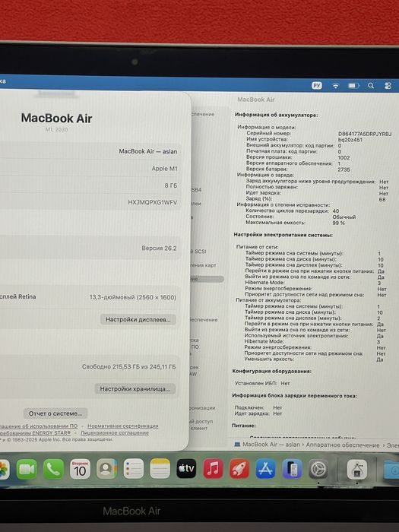
Task: Click 'Конфигурация оборудования:' heading
Action: [x=271, y=371]
